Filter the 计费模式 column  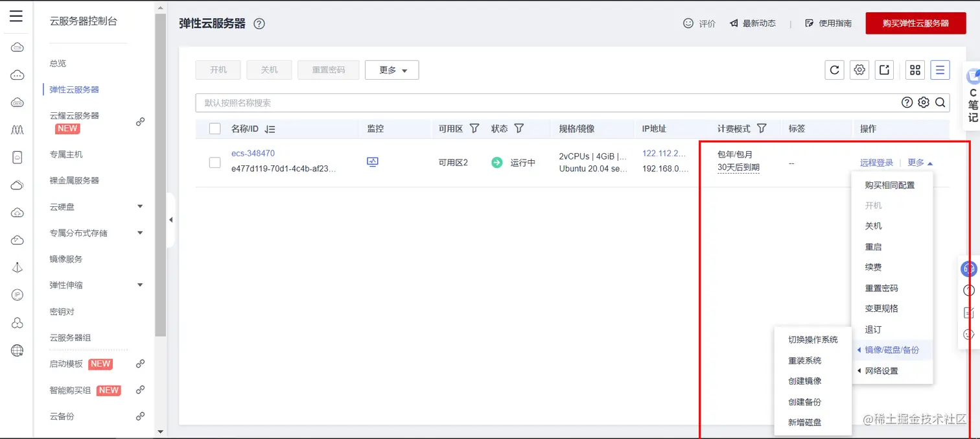(762, 128)
